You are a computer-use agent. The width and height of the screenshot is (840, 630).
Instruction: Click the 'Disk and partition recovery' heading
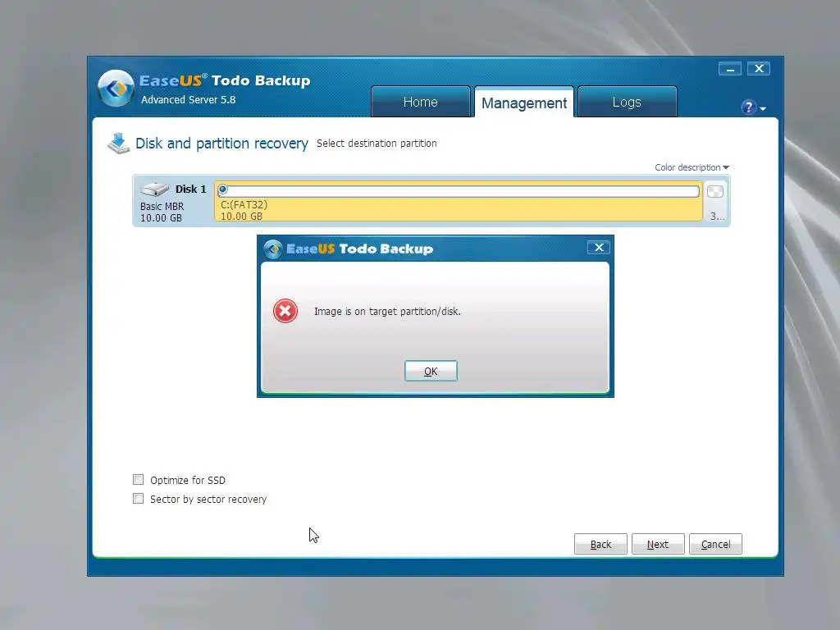tap(221, 144)
